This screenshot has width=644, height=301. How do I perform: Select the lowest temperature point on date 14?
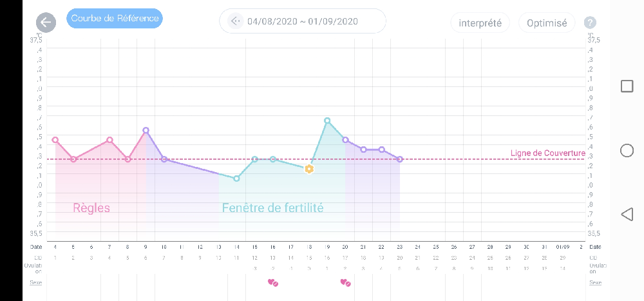click(x=236, y=178)
